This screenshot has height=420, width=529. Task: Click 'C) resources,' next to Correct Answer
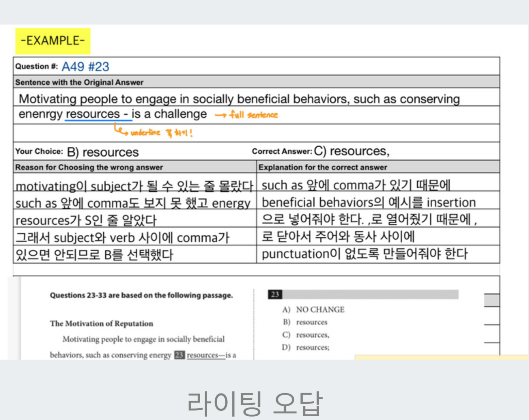click(x=351, y=151)
